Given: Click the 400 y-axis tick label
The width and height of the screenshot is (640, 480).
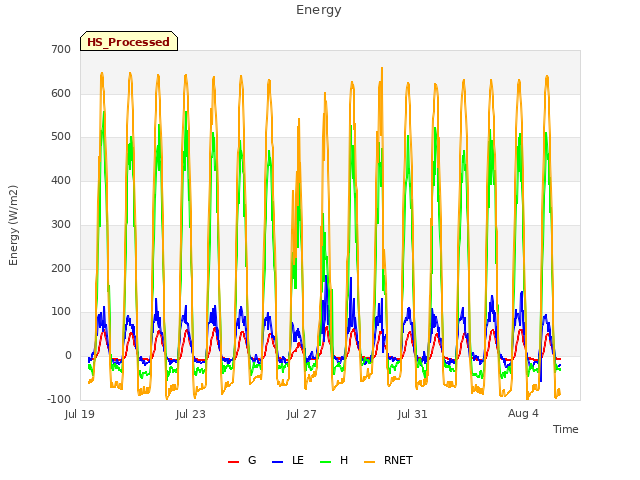Looking at the screenshot, I should pyautogui.click(x=61, y=180).
